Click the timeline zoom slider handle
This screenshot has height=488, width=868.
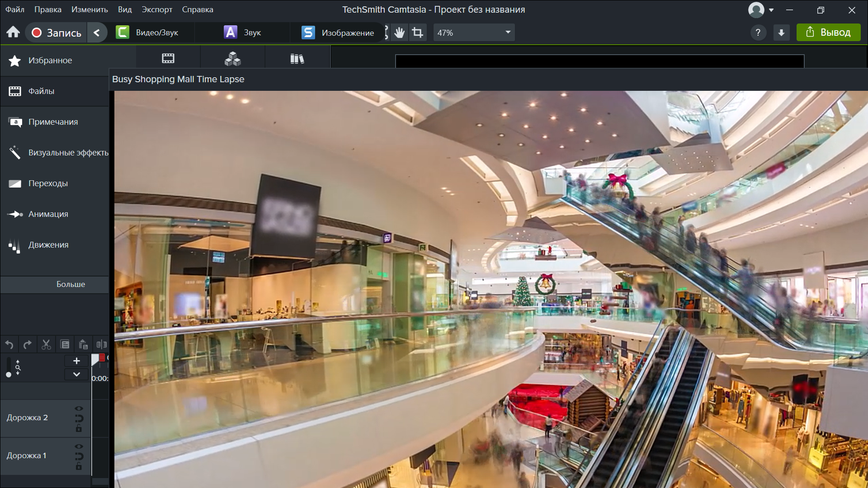[x=9, y=375]
